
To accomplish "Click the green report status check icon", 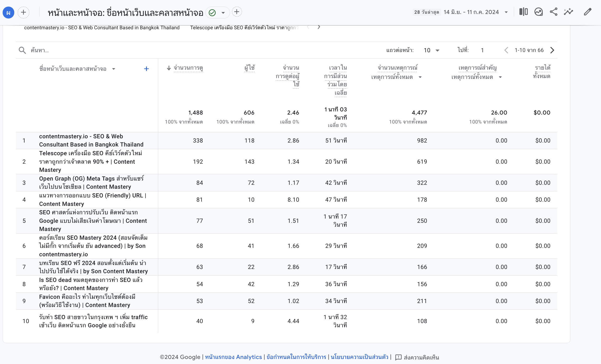I will tap(212, 12).
